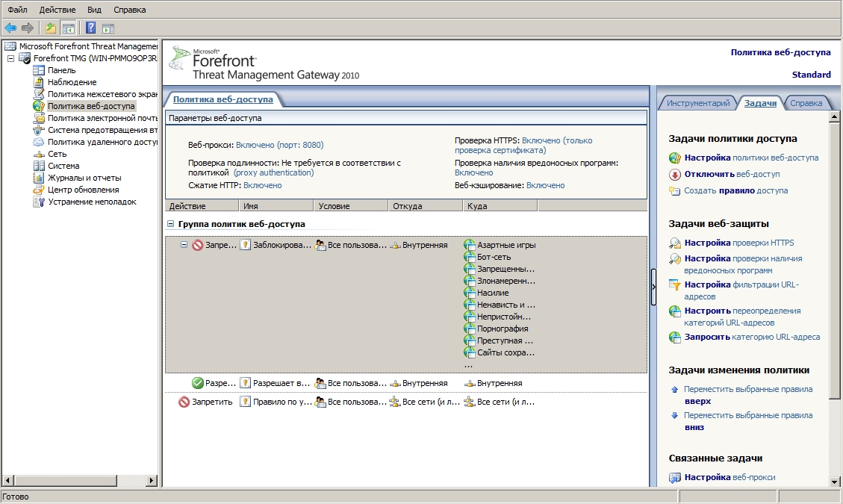
Task: Click tasks pane scroll down arrow
Action: [834, 482]
